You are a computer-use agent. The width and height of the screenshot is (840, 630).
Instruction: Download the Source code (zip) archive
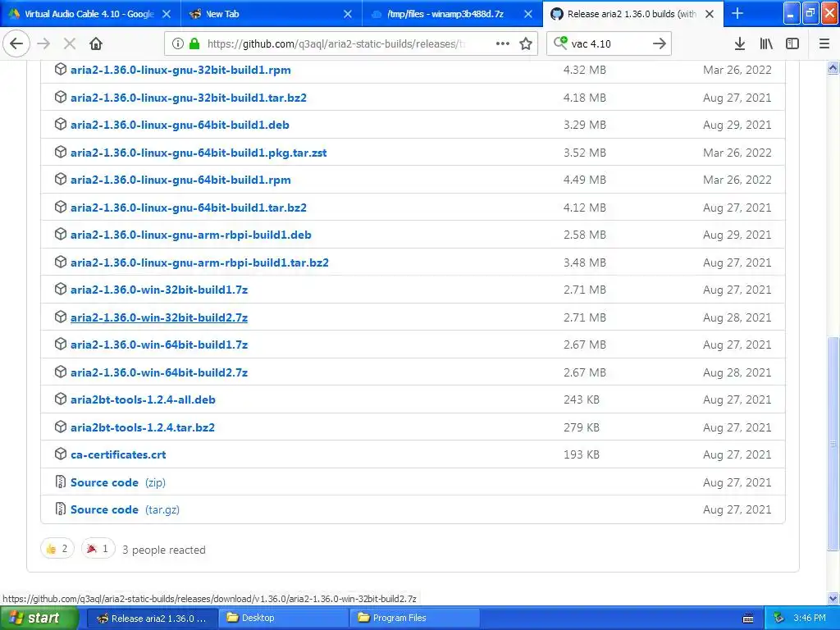pos(118,482)
